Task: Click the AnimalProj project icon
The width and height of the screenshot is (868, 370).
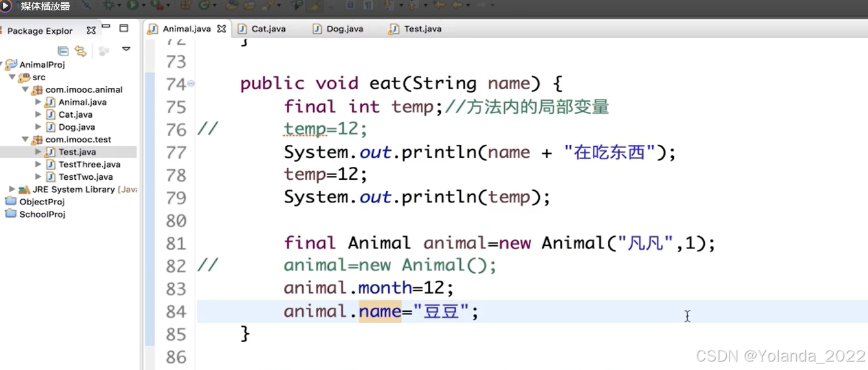Action: click(11, 65)
